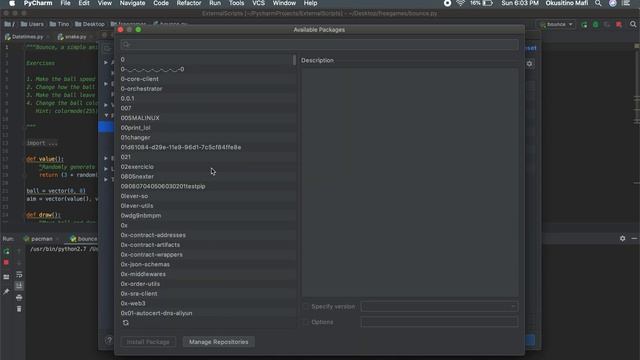Image resolution: width=640 pixels, height=360 pixels.
Task: Click the pin tab icon in Run panel
Action: click(x=6, y=291)
